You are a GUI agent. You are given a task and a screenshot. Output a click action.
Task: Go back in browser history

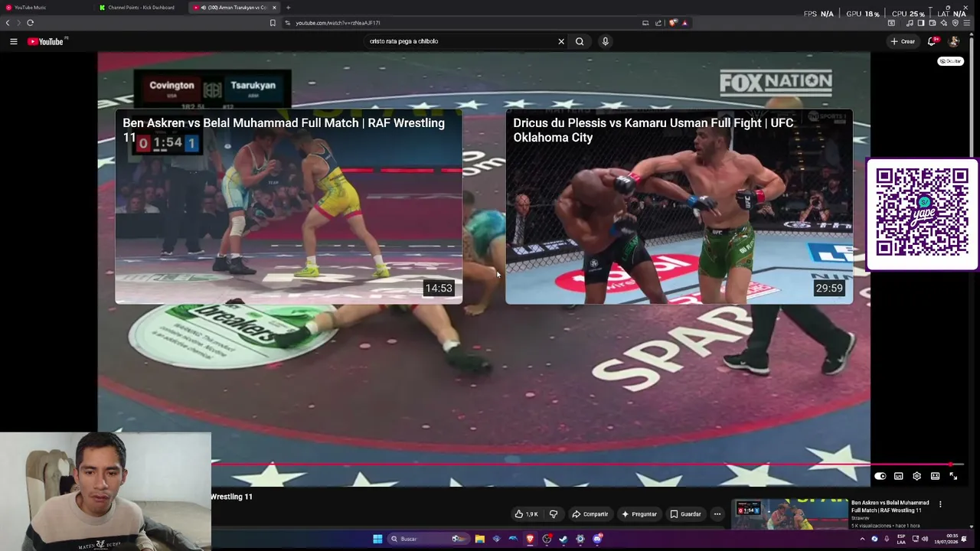click(8, 23)
